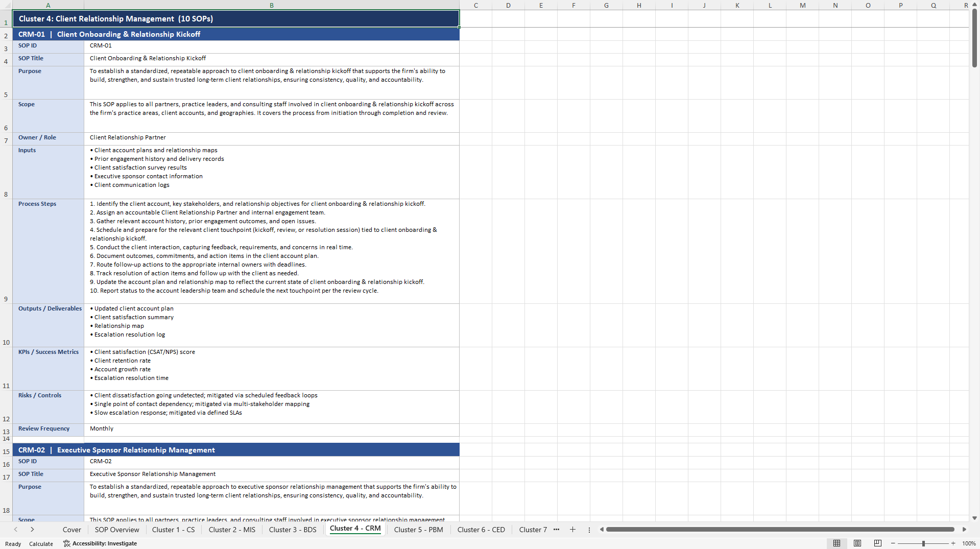The image size is (980, 549).
Task: Click the 100% zoom level button
Action: [x=969, y=543]
